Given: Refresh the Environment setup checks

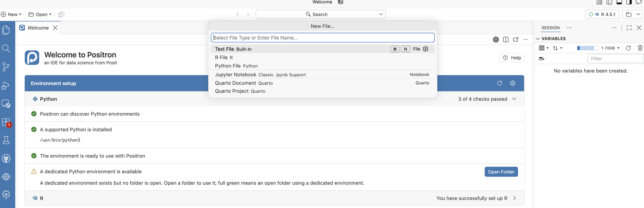Looking at the screenshot, I should (x=500, y=83).
